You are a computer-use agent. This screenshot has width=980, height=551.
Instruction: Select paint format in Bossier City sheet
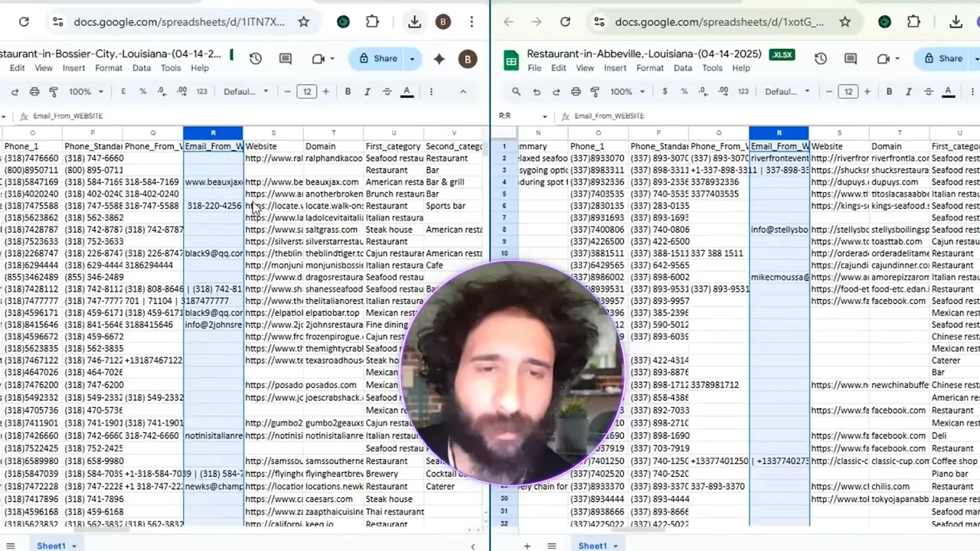pyautogui.click(x=54, y=92)
